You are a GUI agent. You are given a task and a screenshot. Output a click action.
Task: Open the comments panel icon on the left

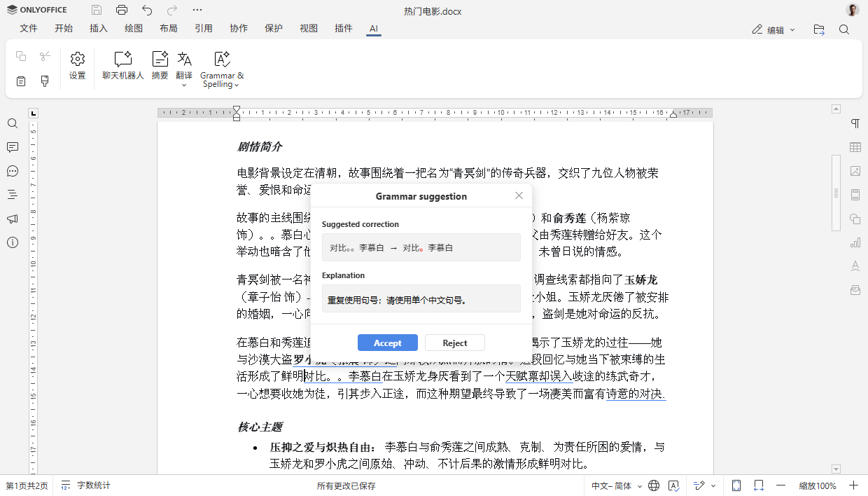point(12,147)
